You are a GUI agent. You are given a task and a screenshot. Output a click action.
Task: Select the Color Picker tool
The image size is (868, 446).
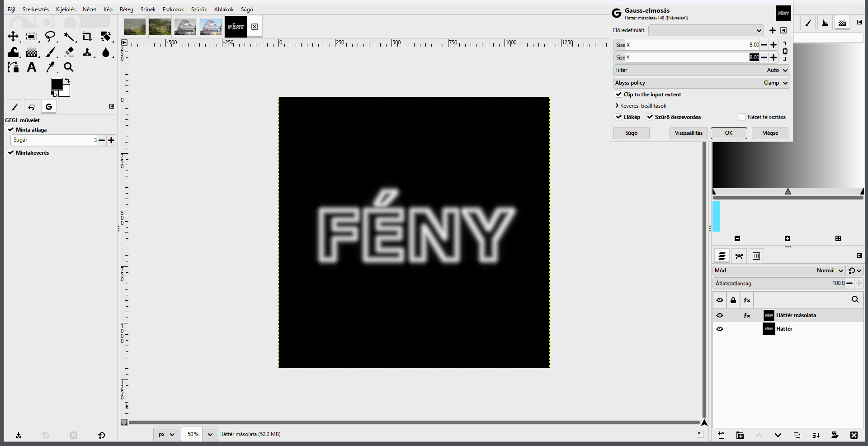point(51,67)
